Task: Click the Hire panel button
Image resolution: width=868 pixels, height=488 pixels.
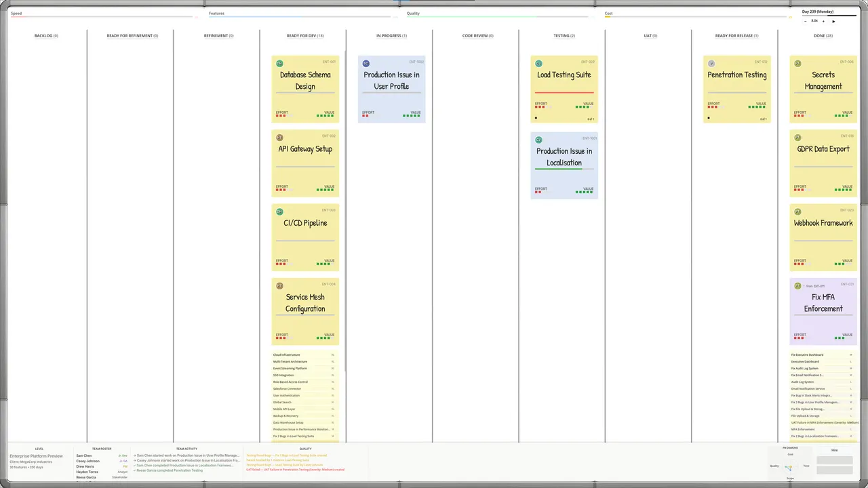Action: point(835,450)
